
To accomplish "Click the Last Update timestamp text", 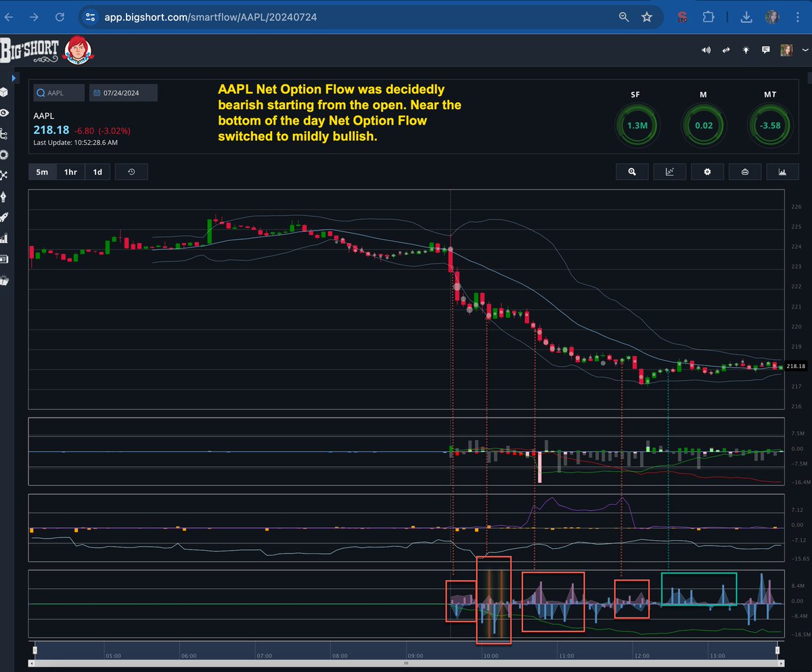I will [x=76, y=142].
